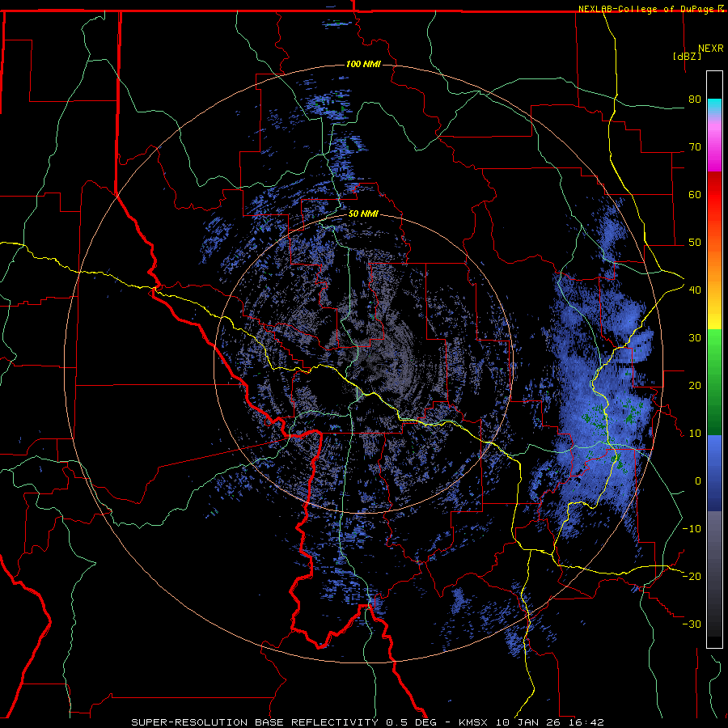Viewport: 728px width, 728px height.
Task: Click the 100 NMI range ring label
Action: (x=363, y=64)
